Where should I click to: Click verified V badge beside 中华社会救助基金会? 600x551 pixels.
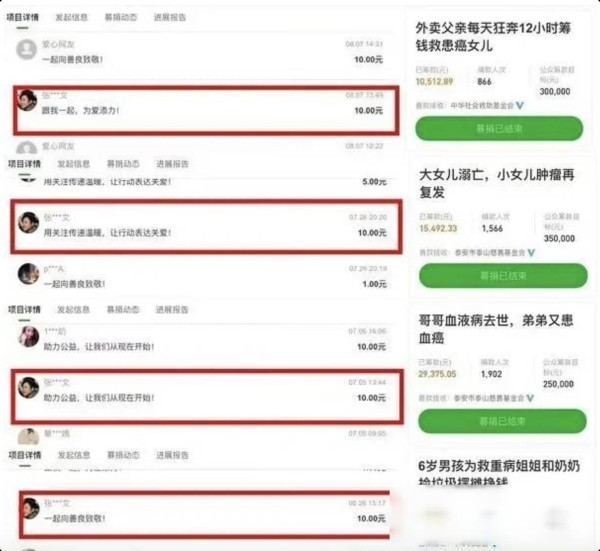click(x=520, y=105)
